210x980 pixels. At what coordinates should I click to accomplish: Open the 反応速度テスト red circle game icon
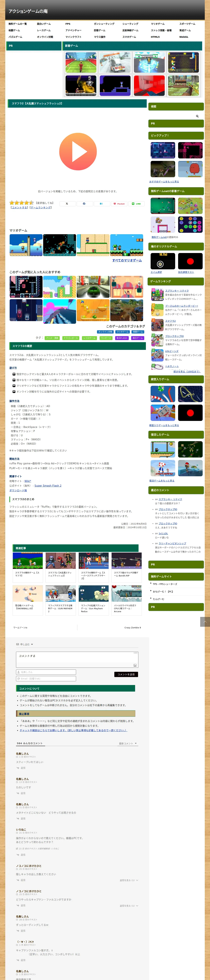click(190, 261)
